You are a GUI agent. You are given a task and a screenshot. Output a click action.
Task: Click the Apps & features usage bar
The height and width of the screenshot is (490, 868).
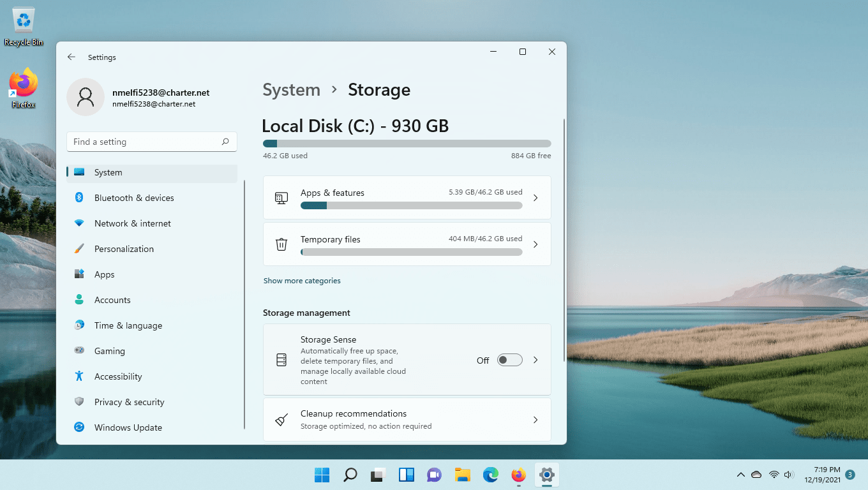click(412, 205)
